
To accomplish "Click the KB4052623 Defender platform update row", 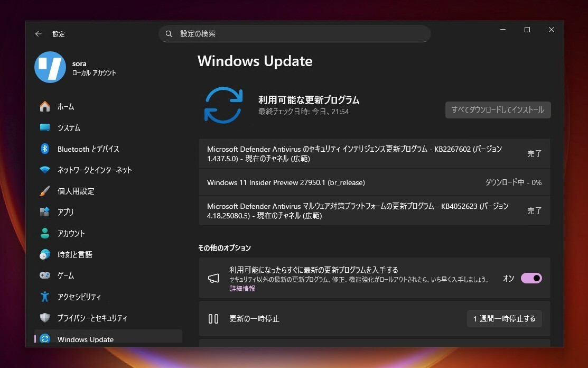I will (374, 211).
